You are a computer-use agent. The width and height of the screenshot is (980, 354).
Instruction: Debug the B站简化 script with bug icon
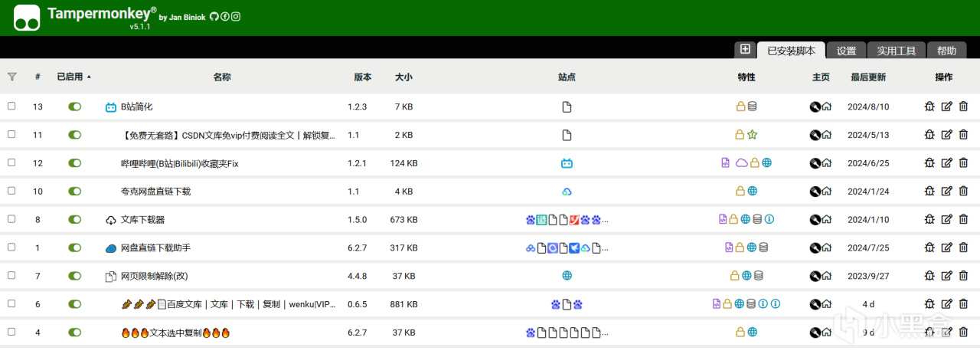tap(929, 107)
